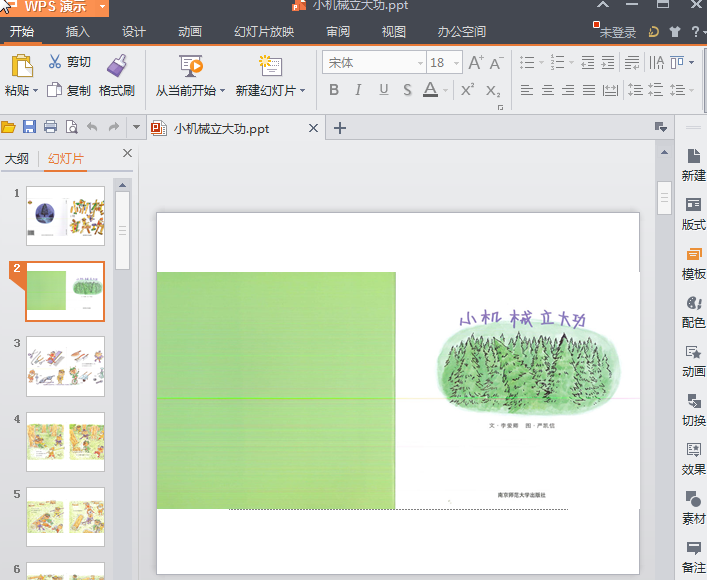
Task: Click the 切换 transition sidebar icon
Action: (x=693, y=401)
